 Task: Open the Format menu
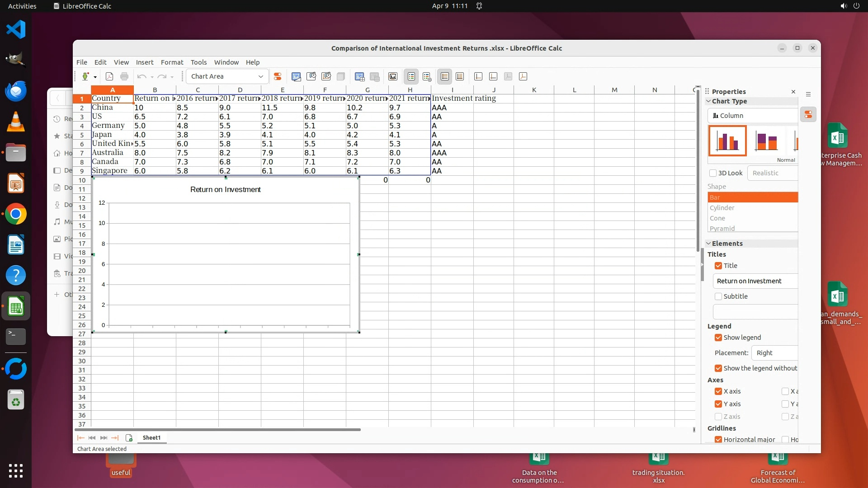[x=172, y=62]
